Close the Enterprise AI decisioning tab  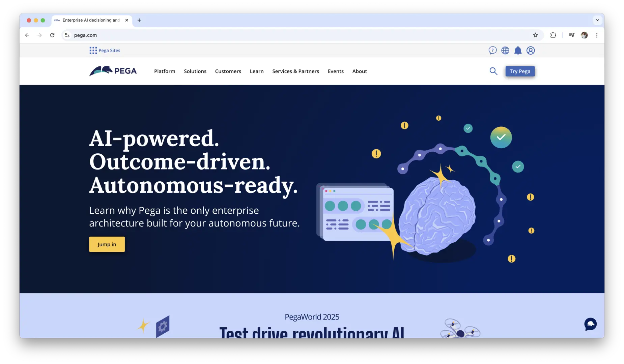click(x=127, y=20)
